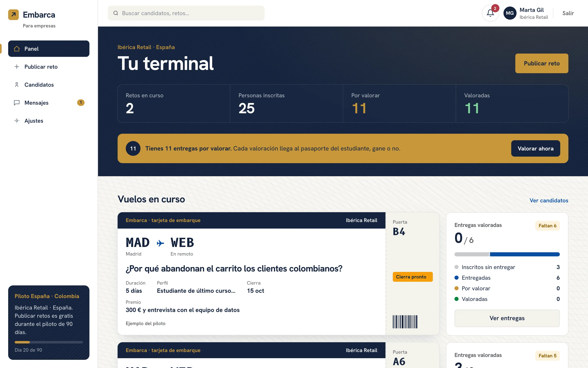Image resolution: width=588 pixels, height=368 pixels.
Task: Click Ver entregas for the B4 challenge
Action: point(507,318)
